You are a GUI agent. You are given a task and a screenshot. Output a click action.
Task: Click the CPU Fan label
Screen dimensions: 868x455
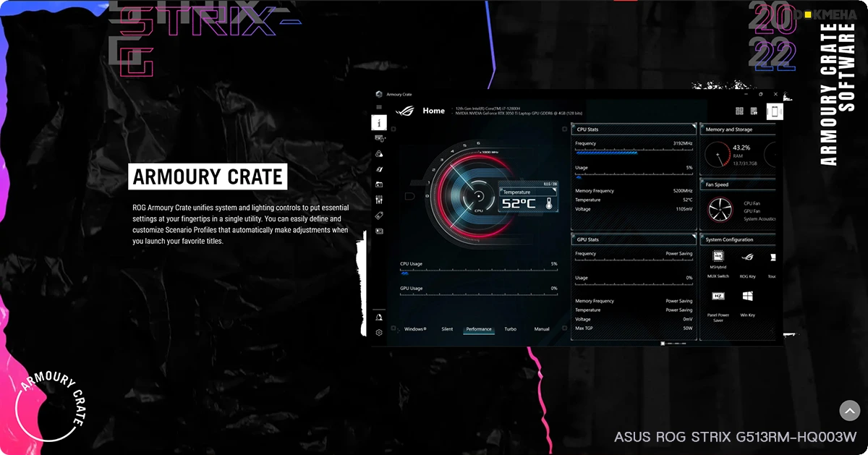(752, 203)
